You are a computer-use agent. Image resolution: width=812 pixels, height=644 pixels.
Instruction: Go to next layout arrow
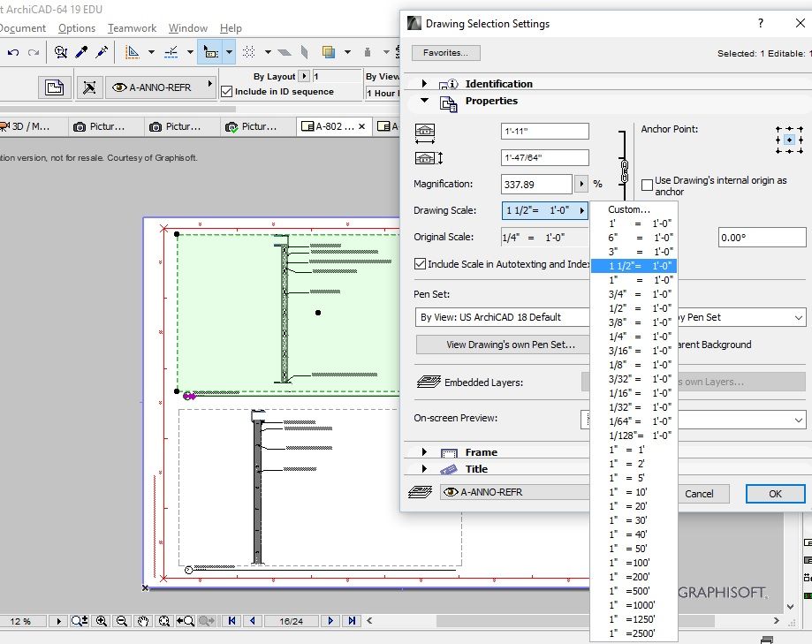point(331,621)
